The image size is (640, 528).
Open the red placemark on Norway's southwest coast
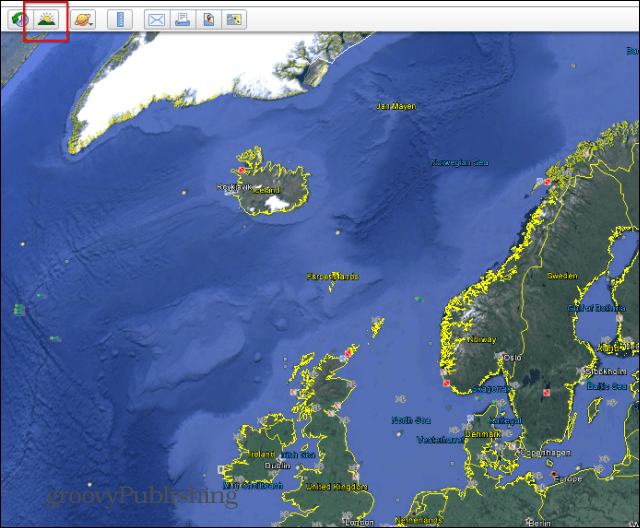[x=446, y=383]
